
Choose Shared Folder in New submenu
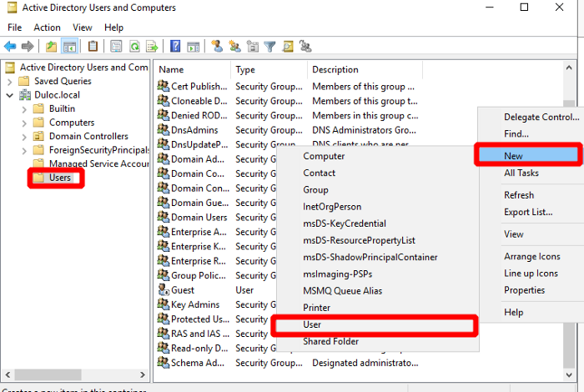pos(330,341)
